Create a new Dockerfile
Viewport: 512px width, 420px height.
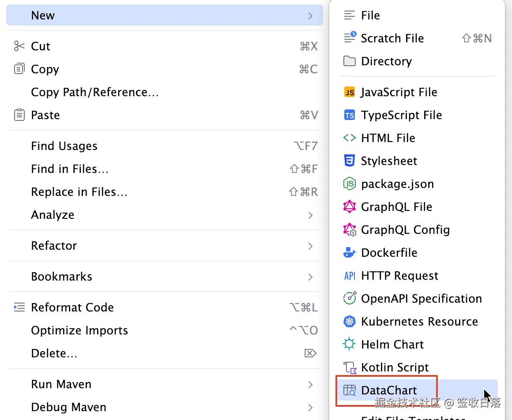pyautogui.click(x=417, y=253)
